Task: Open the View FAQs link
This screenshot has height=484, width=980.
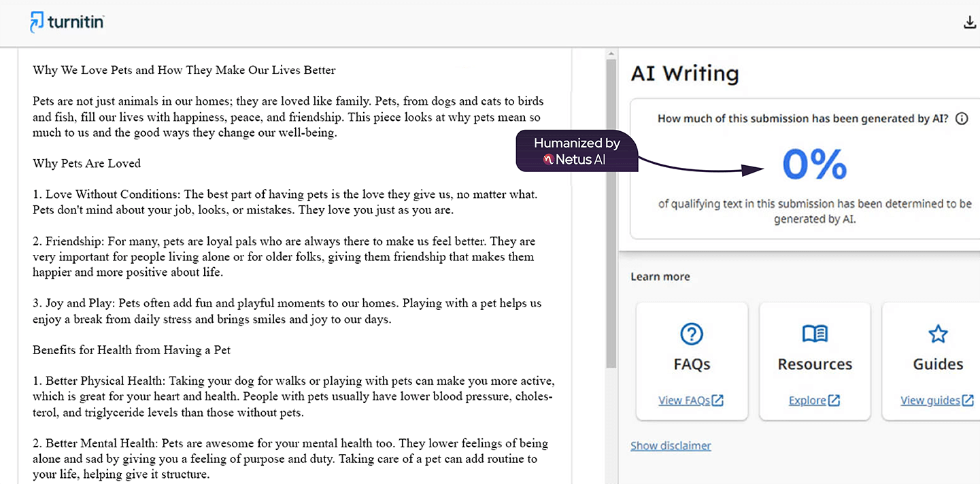Action: tap(683, 400)
